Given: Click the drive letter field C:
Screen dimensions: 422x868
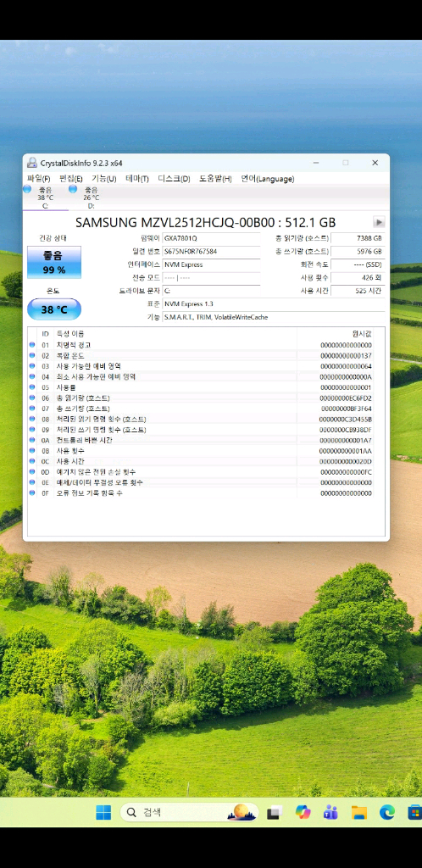Looking at the screenshot, I should click(x=211, y=291).
